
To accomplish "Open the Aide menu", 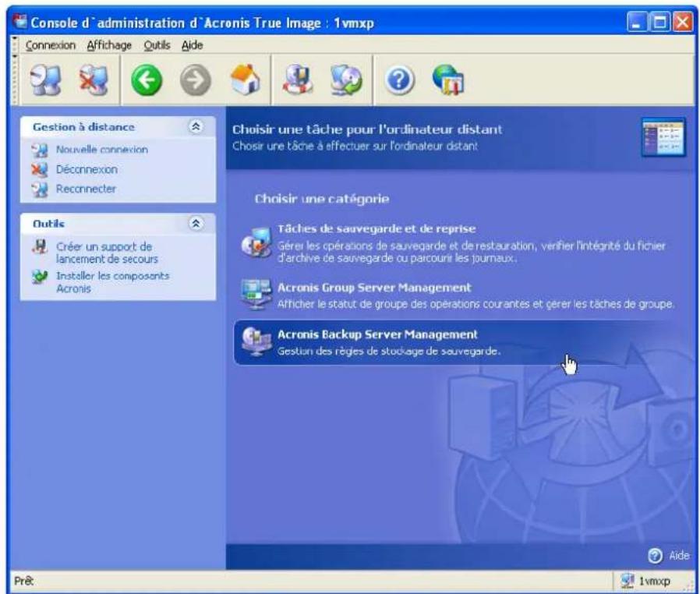I will pos(193,45).
